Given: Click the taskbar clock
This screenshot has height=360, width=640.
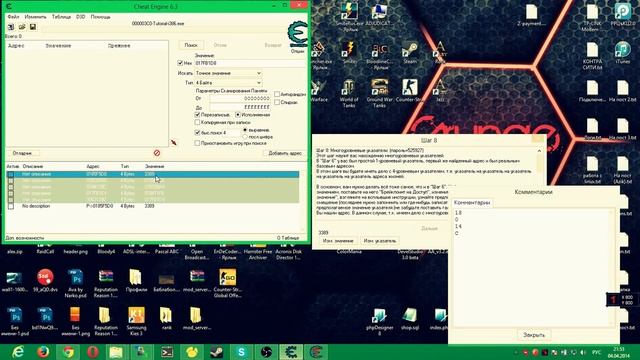Looking at the screenshot, I should pos(618,352).
